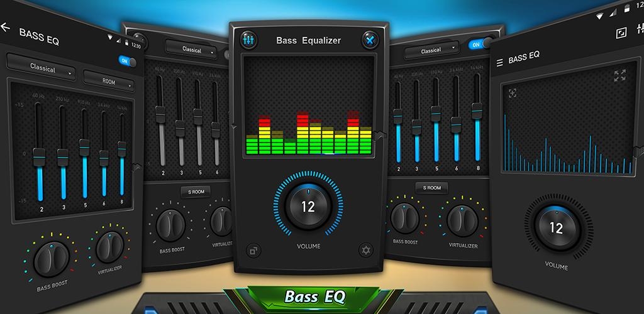The height and width of the screenshot is (314, 644).
Task: Click BASS BOOST knob in back-arrow BASS EQ panel
Action: click(x=52, y=259)
